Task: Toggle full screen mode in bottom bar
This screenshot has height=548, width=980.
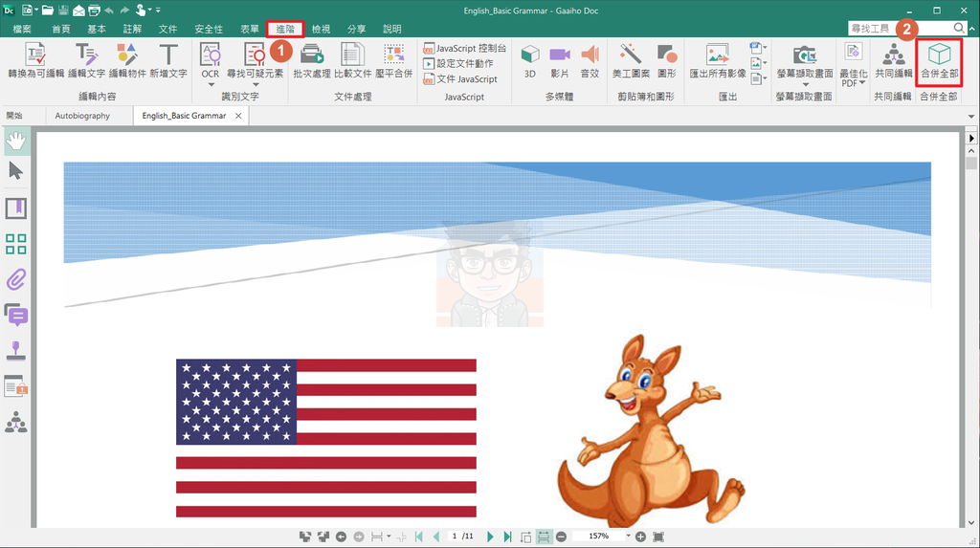Action: [658, 537]
